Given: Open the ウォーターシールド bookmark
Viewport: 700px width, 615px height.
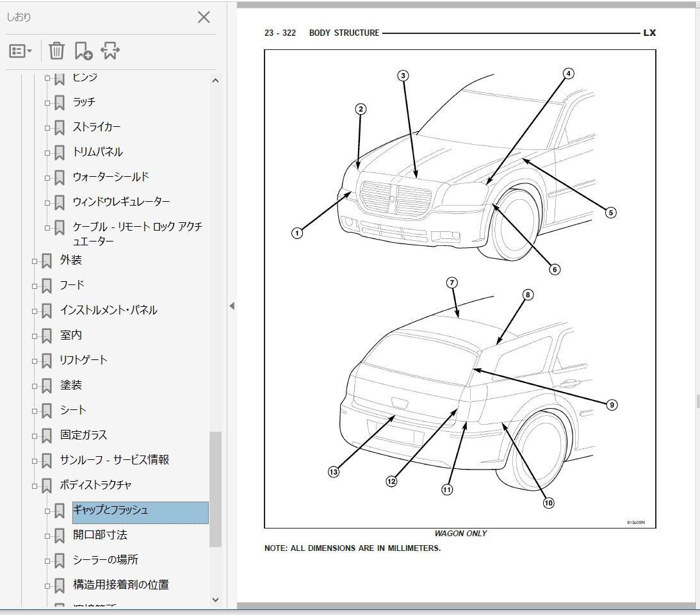Looking at the screenshot, I should tap(111, 177).
